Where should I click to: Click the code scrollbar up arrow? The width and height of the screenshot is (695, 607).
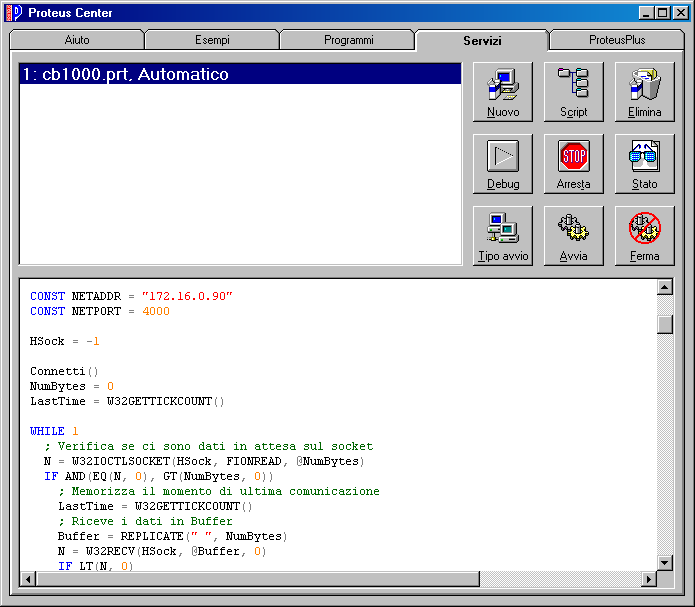[664, 287]
